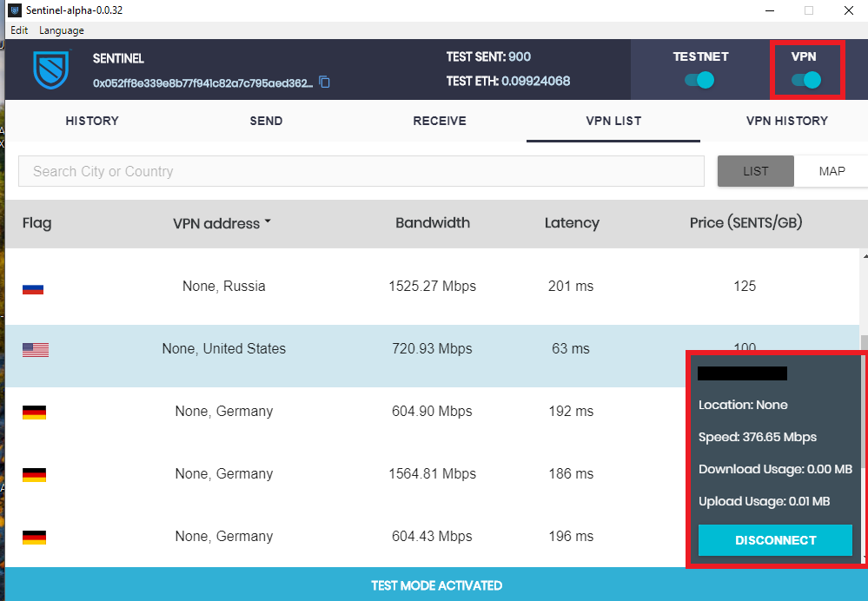Click the Download Usage: 0.00 MB text
868x601 pixels.
pos(775,469)
